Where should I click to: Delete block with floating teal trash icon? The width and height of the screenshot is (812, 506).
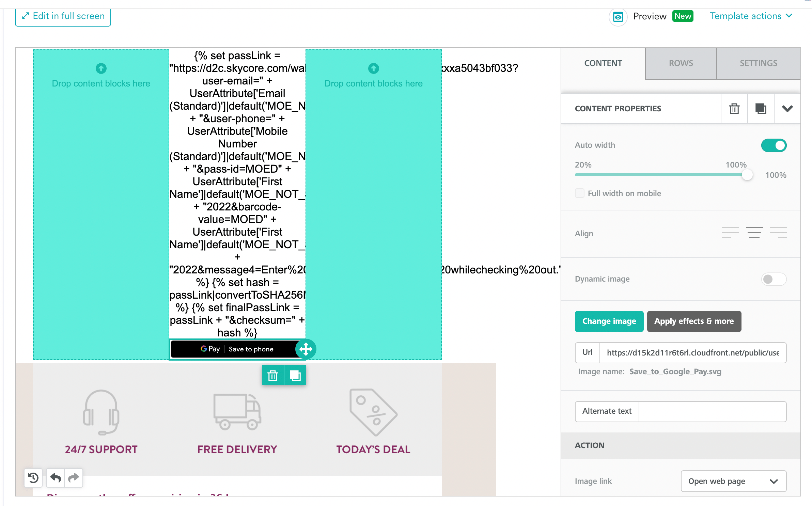click(273, 375)
